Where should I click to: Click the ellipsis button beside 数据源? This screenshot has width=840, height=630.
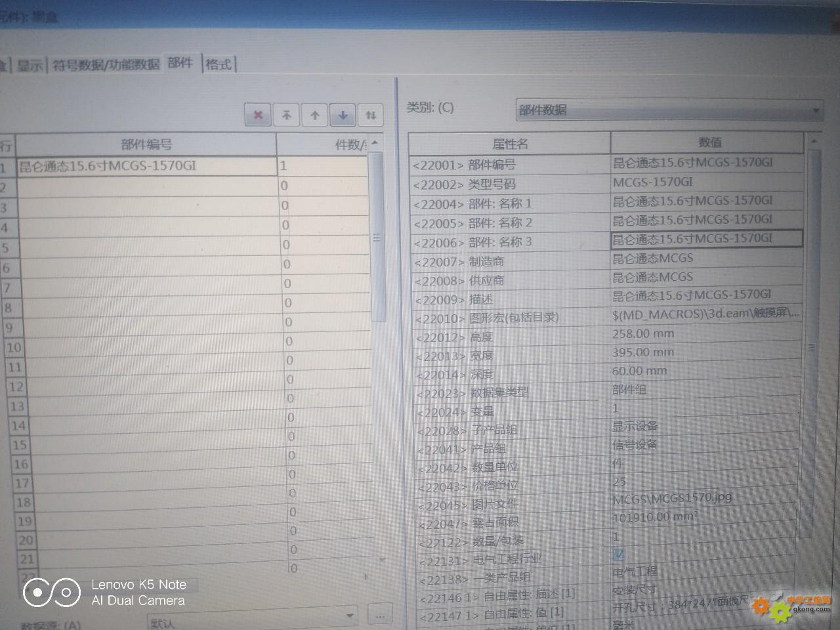(x=379, y=616)
